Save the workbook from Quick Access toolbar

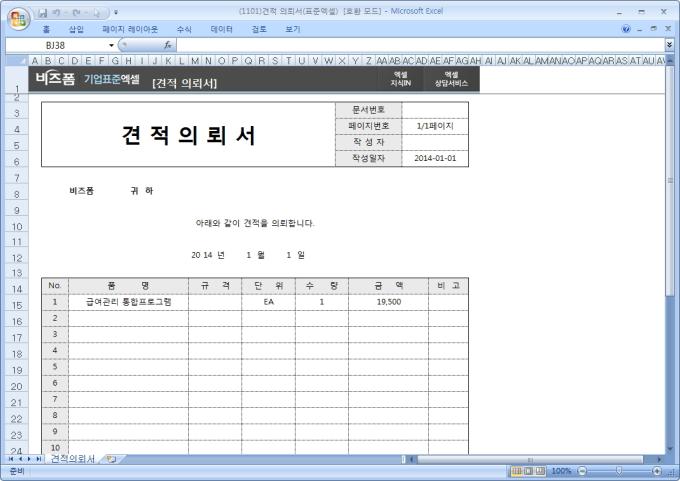42,13
